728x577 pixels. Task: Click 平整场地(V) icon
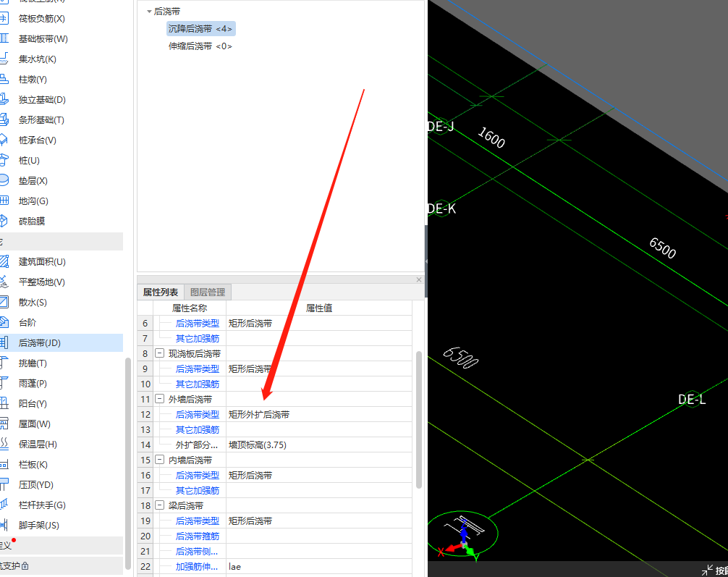[x=4, y=282]
